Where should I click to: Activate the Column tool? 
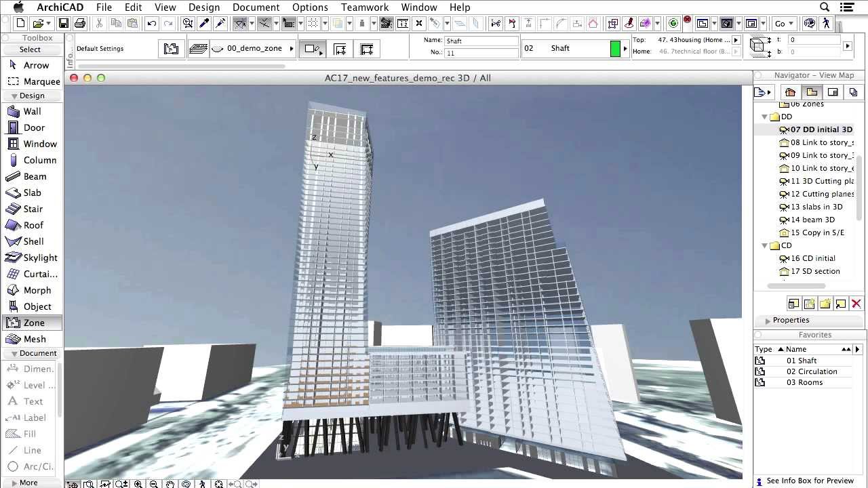tap(31, 160)
